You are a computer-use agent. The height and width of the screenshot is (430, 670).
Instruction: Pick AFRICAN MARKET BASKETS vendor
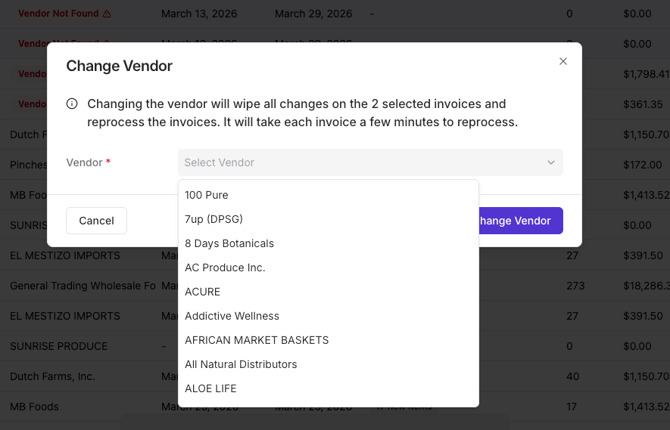[x=256, y=340]
